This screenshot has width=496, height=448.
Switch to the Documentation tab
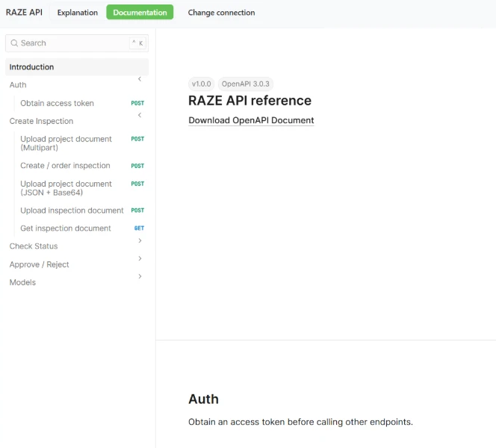pos(140,13)
